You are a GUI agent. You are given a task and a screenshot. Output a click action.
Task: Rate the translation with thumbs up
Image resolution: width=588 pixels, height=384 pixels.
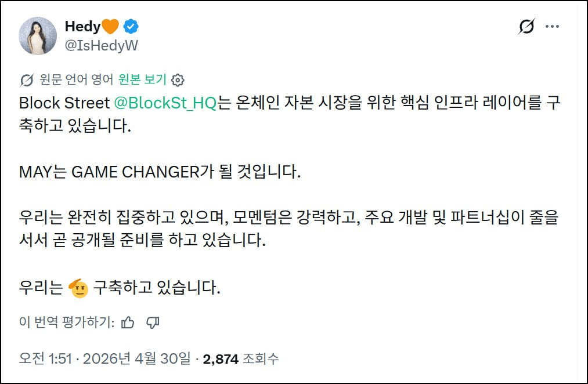(128, 323)
